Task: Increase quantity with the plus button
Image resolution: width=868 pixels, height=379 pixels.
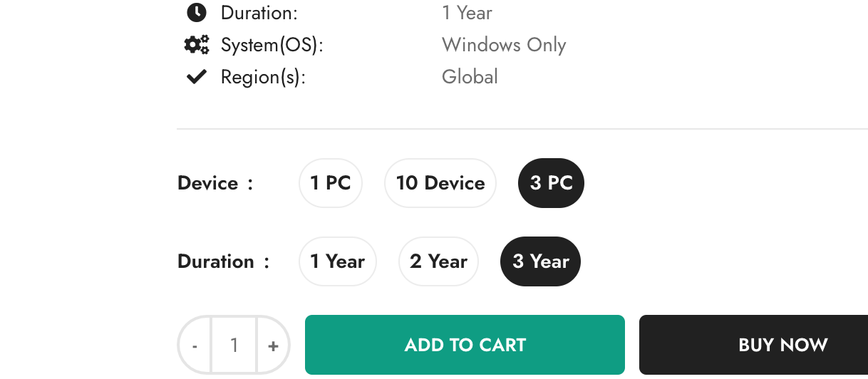Action: point(273,346)
